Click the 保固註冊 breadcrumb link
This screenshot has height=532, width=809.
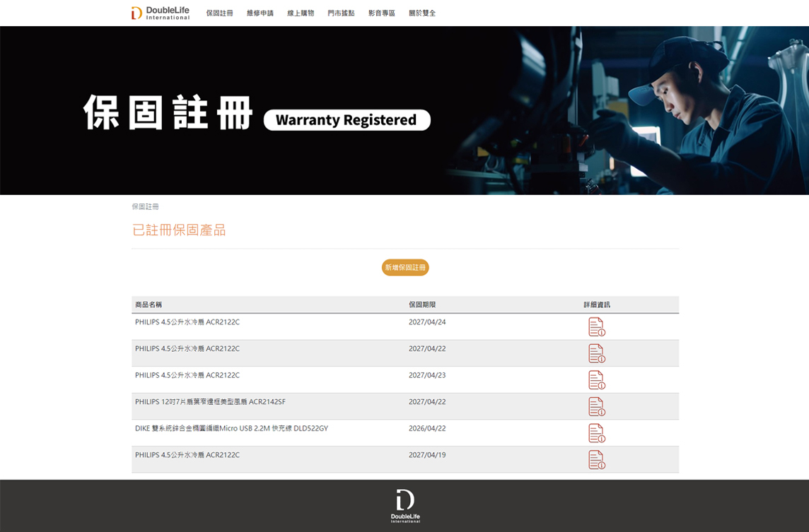(145, 207)
